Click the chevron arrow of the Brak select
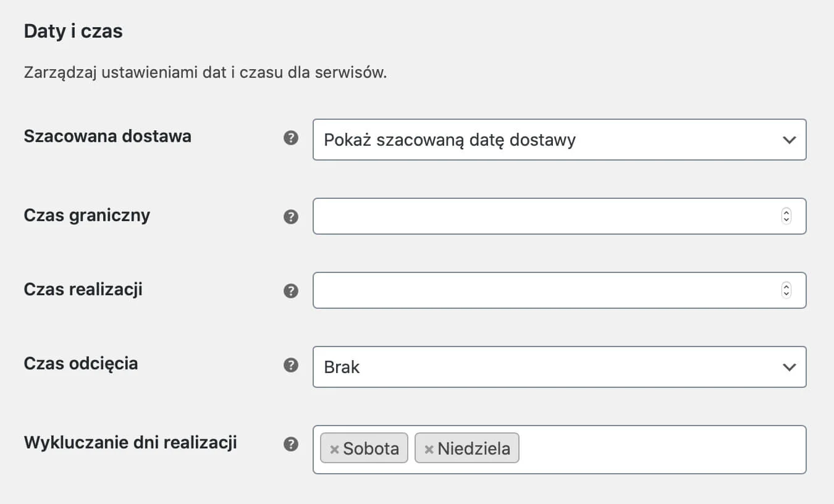This screenshot has height=504, width=834. pos(789,367)
